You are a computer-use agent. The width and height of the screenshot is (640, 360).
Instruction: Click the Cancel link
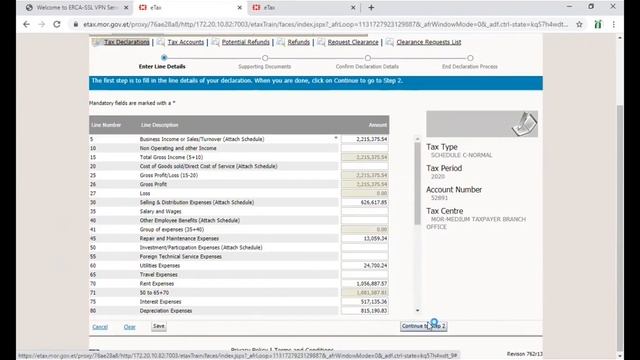point(100,327)
